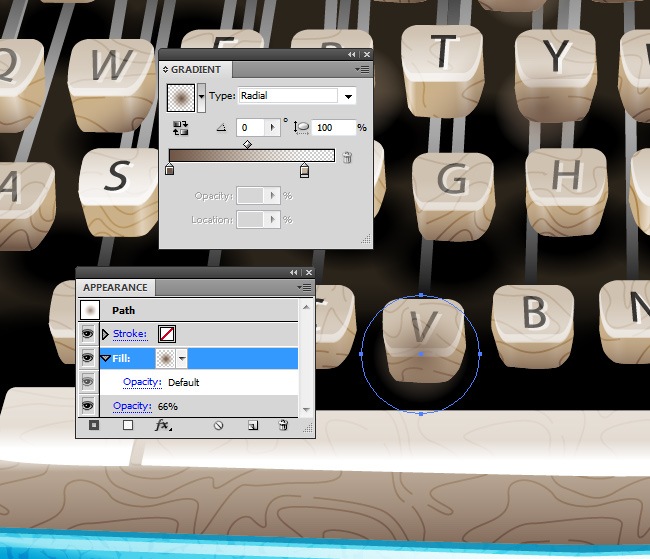Collapse the Gradient panel to icons
The image size is (650, 559).
coord(352,54)
